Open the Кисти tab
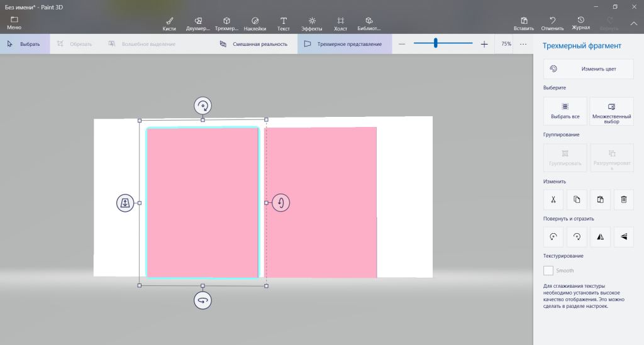The width and height of the screenshot is (644, 345). coord(169,24)
